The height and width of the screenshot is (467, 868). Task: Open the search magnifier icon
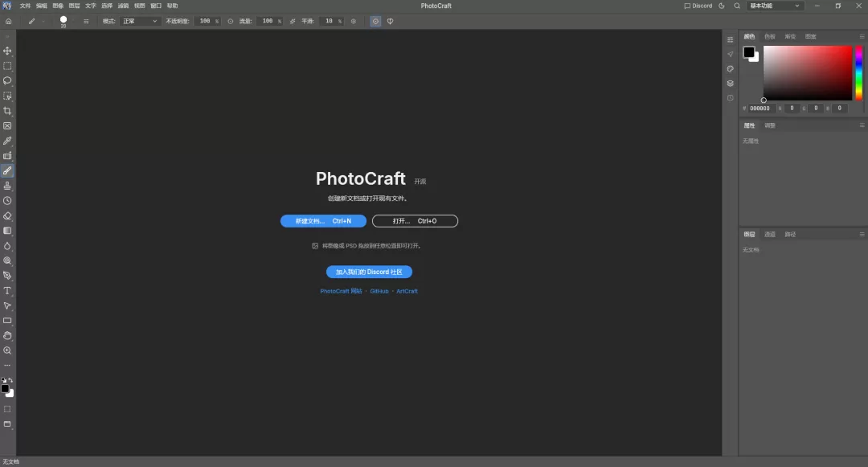click(737, 6)
